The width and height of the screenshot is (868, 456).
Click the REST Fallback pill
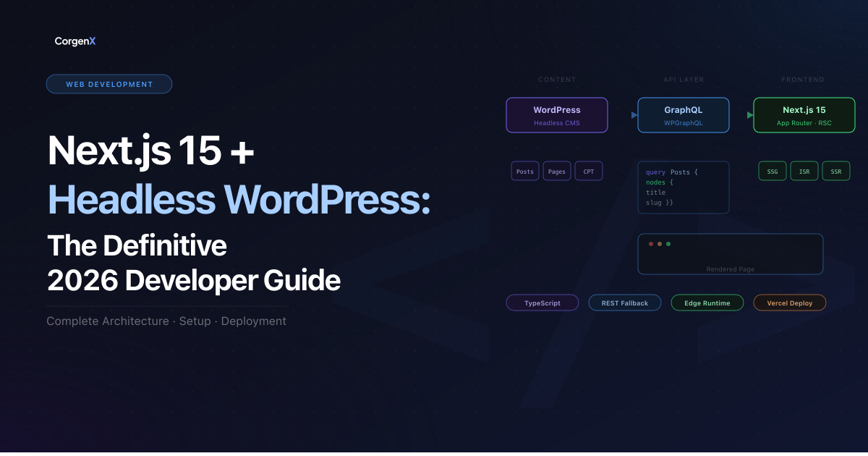pos(625,303)
